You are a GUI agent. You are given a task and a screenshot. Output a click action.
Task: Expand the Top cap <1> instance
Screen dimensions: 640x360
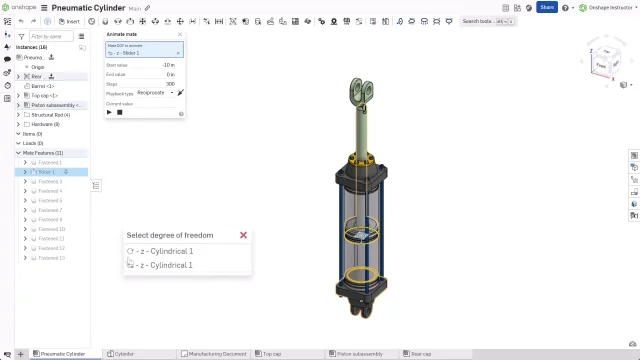pos(18,96)
